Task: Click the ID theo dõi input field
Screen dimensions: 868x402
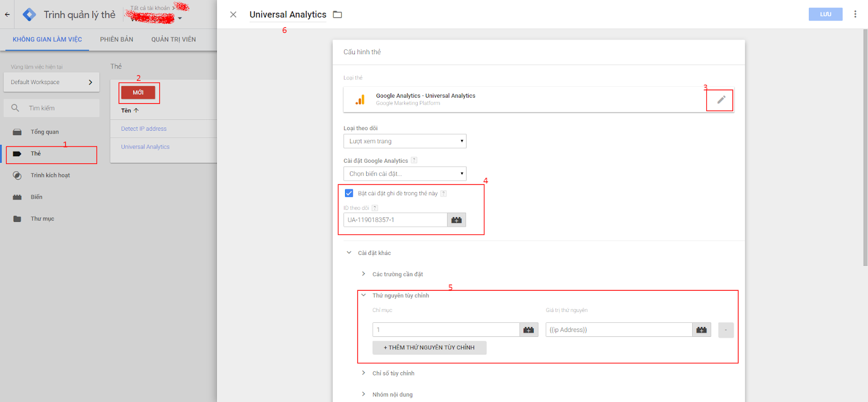Action: [395, 220]
